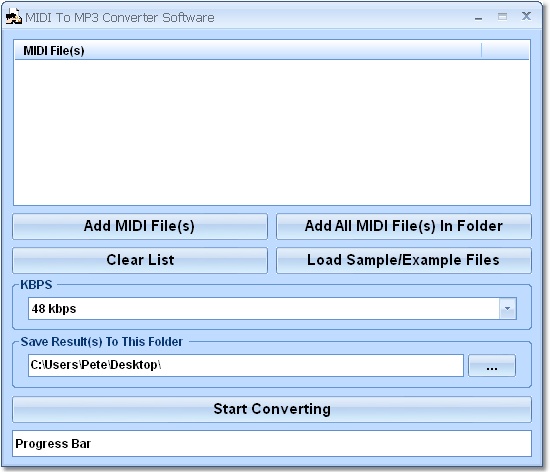Minimize the converter window
The height and width of the screenshot is (474, 550).
[x=478, y=18]
